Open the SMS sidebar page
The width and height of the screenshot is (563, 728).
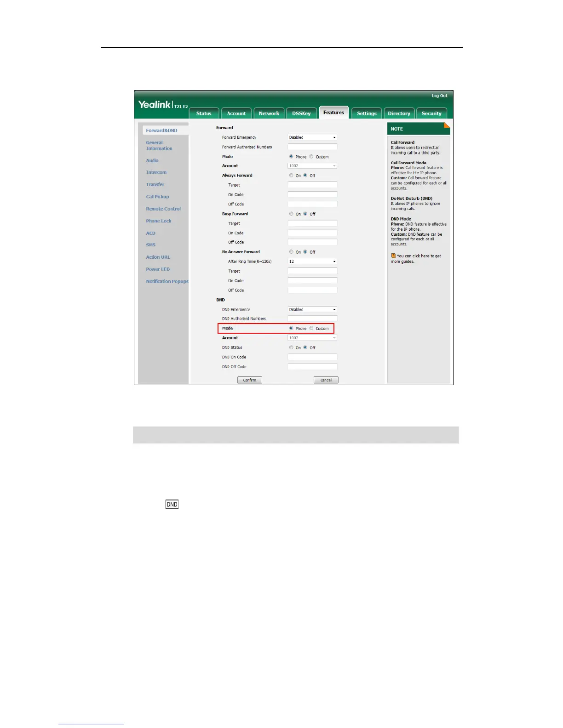click(151, 245)
